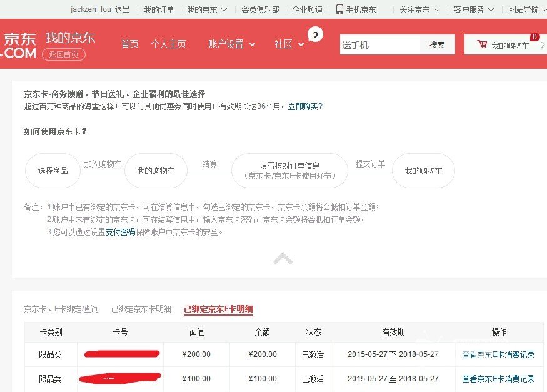Screen dimensions: 547x392
Task: Click the 余额 column header
Action: 263,332
